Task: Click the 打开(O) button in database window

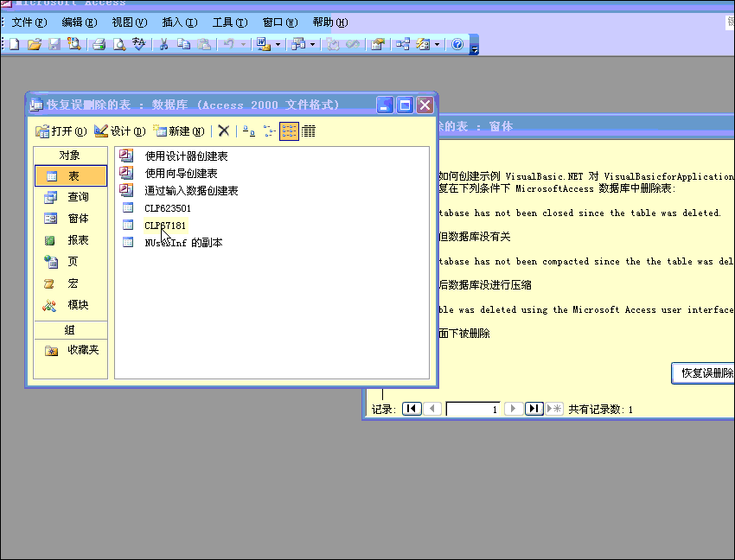Action: 61,131
